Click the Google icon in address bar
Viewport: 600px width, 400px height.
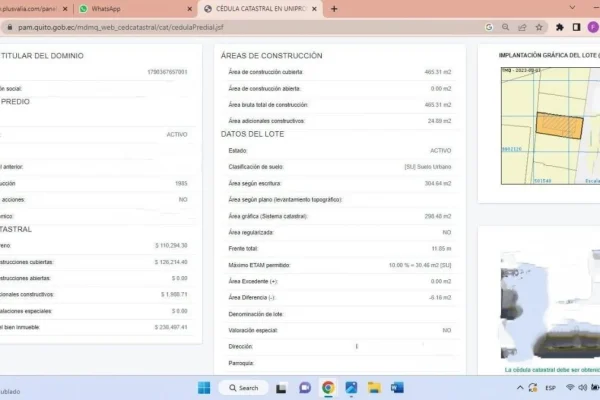pos(491,27)
